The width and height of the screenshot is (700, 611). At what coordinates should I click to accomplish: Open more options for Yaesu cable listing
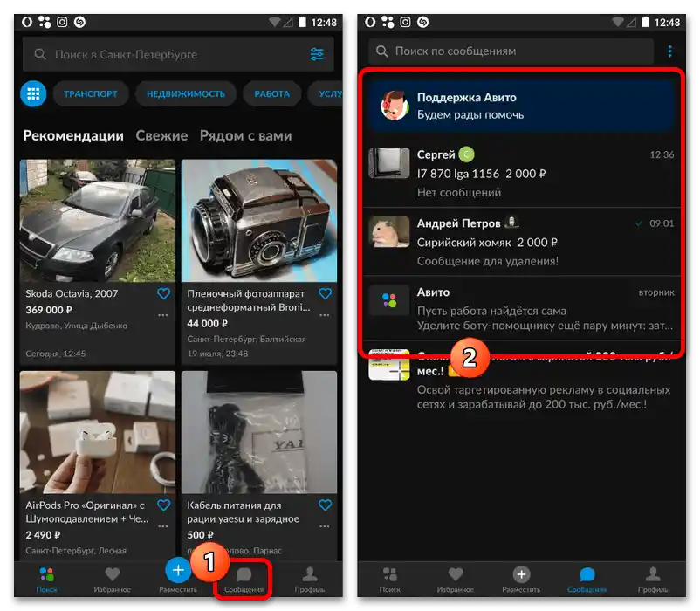pos(325,526)
